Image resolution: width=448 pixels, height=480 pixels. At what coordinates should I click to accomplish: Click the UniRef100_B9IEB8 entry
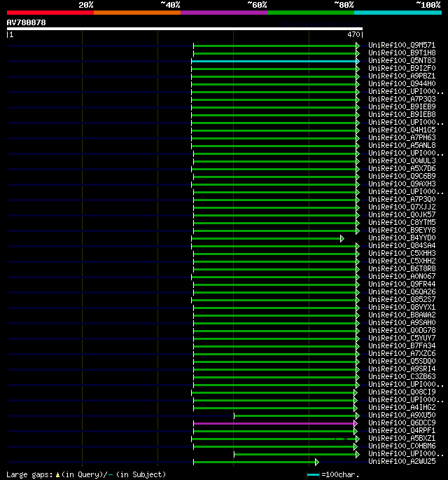tap(402, 114)
